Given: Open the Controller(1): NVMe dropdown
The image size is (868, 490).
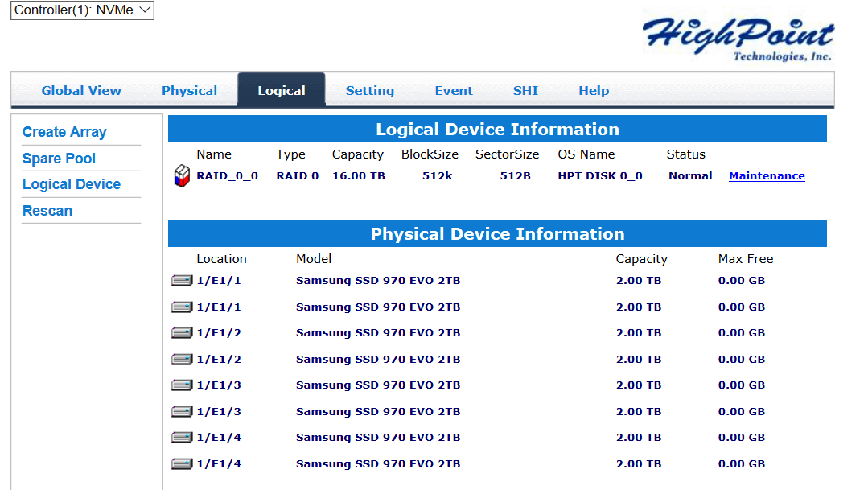Looking at the screenshot, I should pyautogui.click(x=83, y=10).
